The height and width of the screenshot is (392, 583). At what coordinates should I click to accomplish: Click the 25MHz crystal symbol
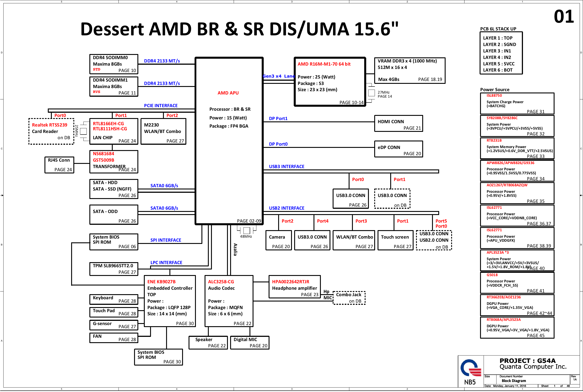(83, 131)
